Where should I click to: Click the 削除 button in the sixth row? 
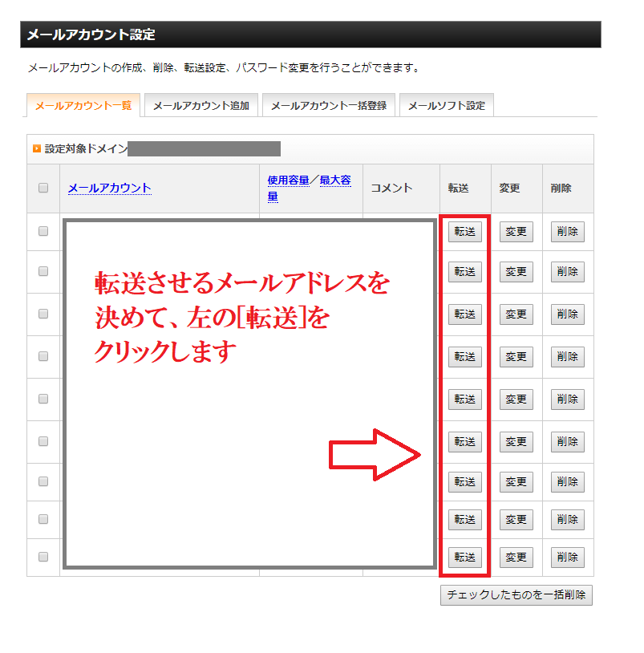[568, 441]
